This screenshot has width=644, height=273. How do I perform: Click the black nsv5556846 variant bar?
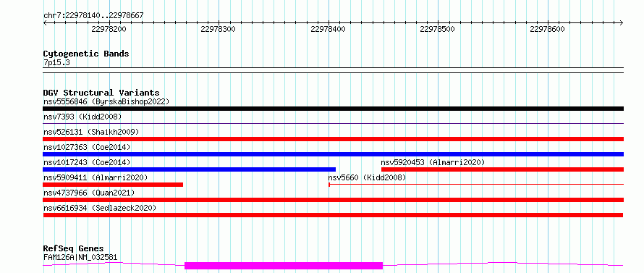(333, 109)
